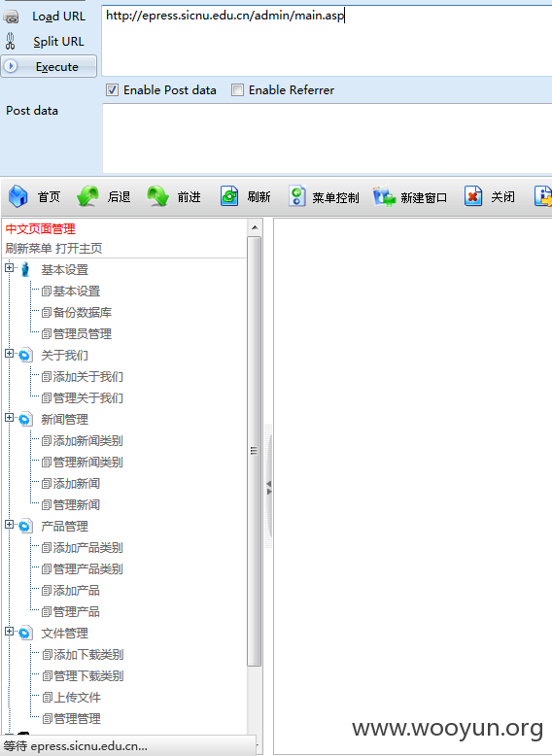552x756 pixels.
Task: Click the page icon beside 备份数据库
Action: (x=47, y=313)
